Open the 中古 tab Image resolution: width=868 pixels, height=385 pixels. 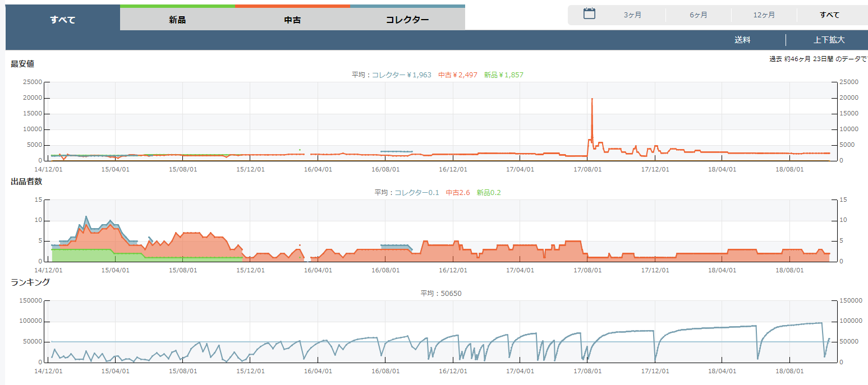tap(292, 20)
